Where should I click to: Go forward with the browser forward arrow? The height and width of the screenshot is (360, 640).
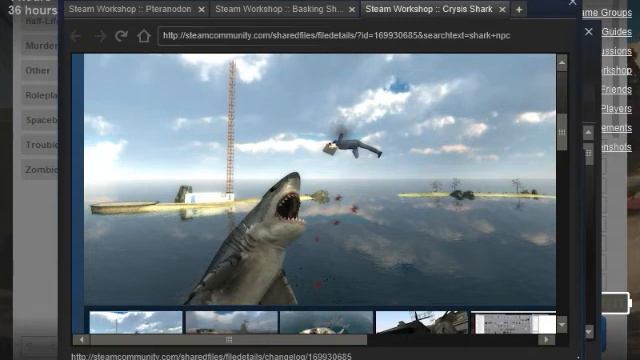[x=100, y=36]
